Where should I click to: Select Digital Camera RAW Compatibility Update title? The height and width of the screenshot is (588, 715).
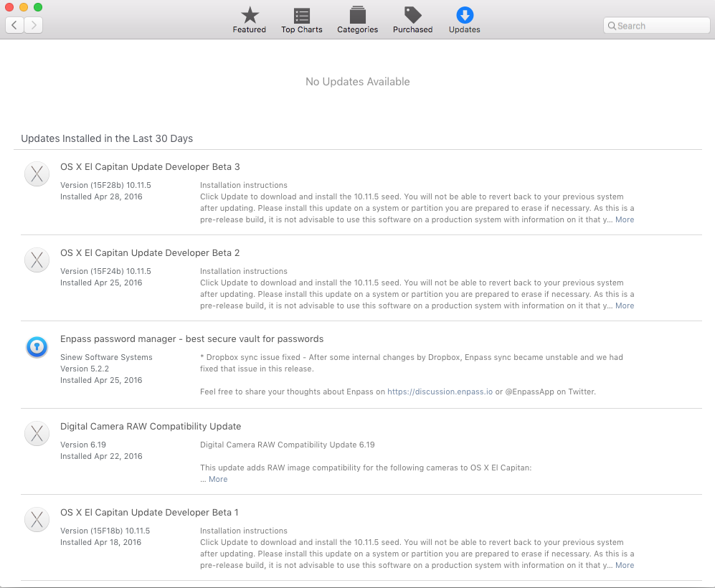point(151,427)
